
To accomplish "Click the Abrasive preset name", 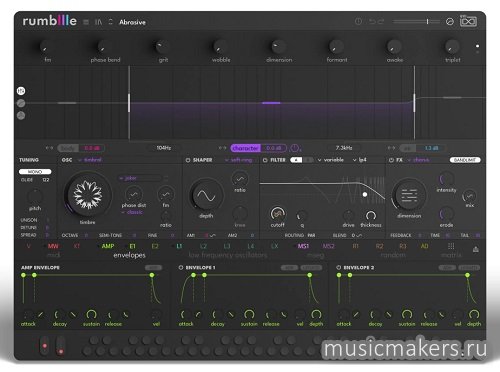I will [x=132, y=22].
